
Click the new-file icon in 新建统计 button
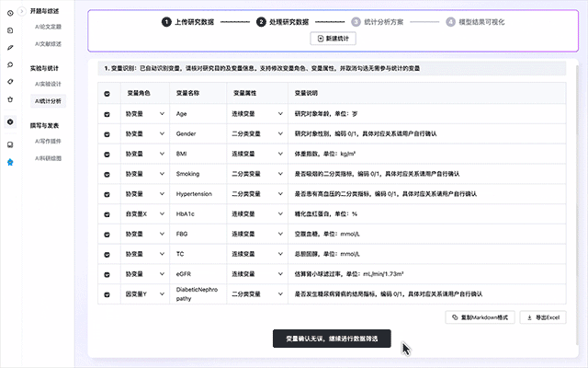pyautogui.click(x=321, y=39)
